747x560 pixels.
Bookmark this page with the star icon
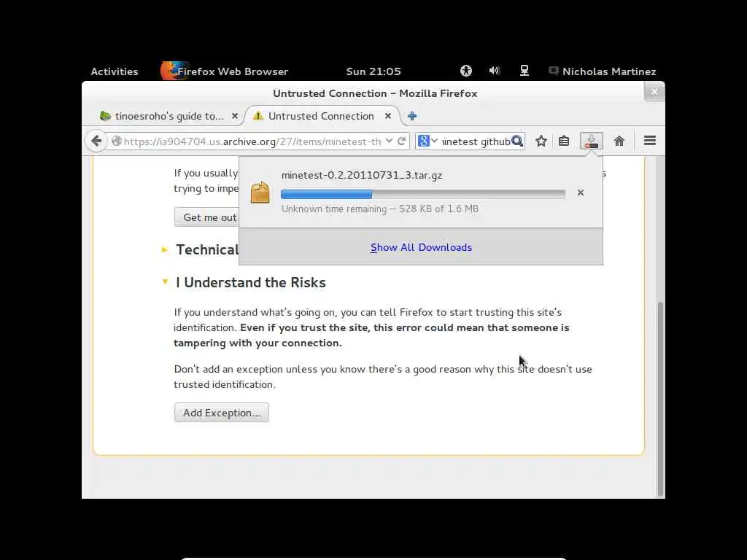[x=541, y=141]
